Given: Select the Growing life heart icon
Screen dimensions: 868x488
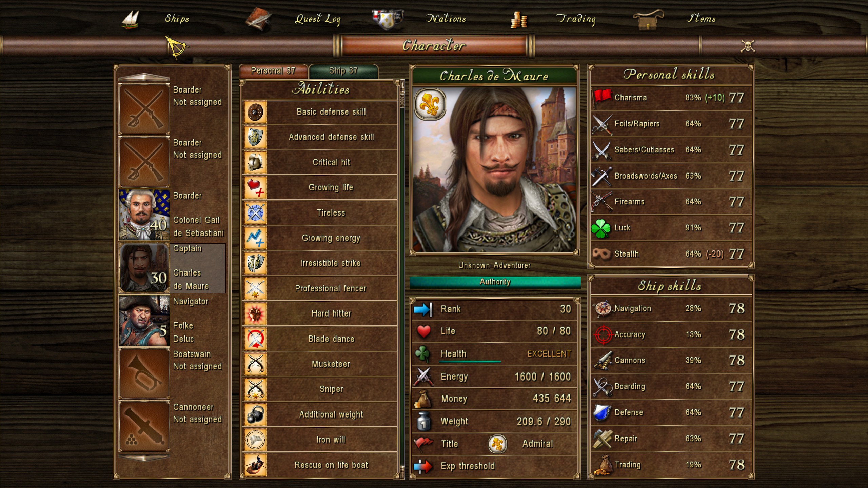Looking at the screenshot, I should click(x=255, y=187).
